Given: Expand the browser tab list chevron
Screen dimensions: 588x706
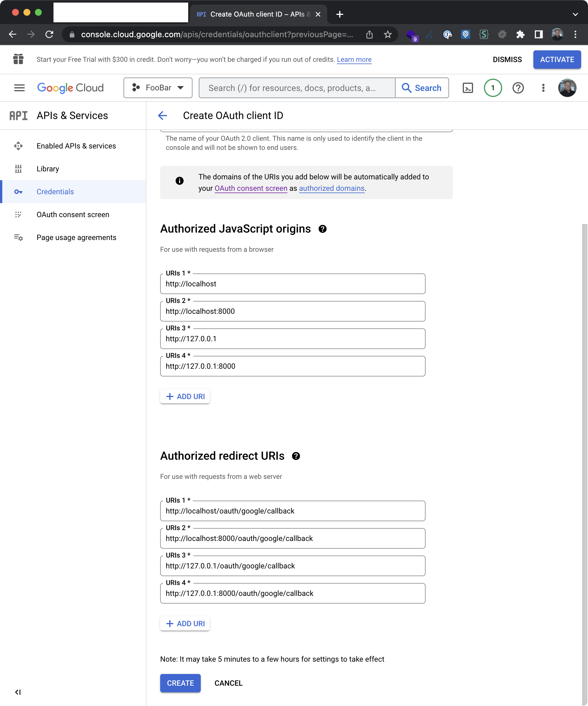Looking at the screenshot, I should [x=575, y=15].
